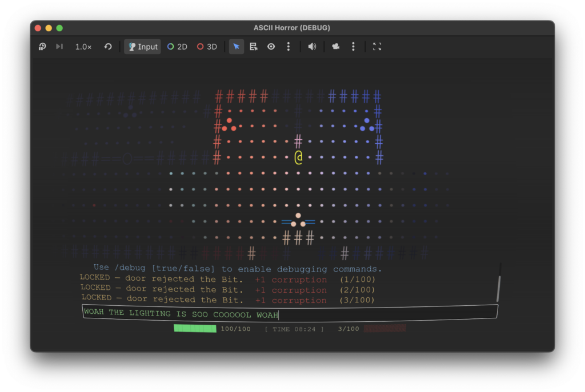Select the Input mode tab
This screenshot has height=392, width=585.
pos(142,47)
